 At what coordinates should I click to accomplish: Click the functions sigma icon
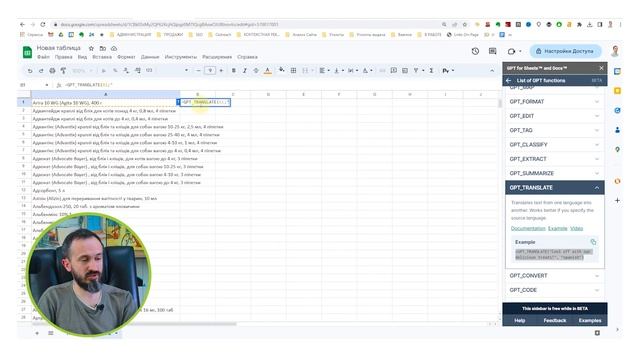[x=431, y=71]
